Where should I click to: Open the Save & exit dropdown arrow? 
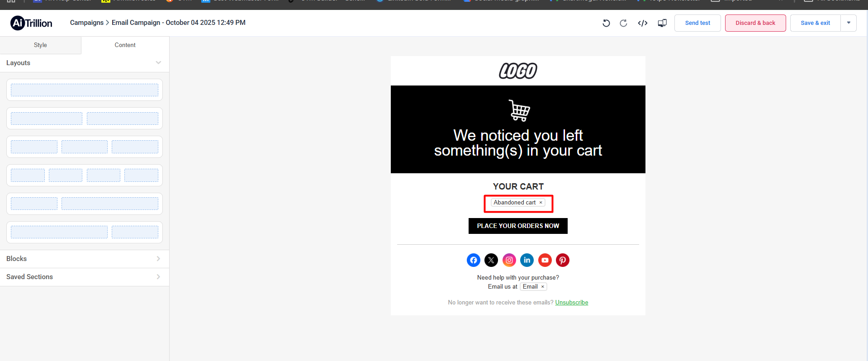[849, 23]
